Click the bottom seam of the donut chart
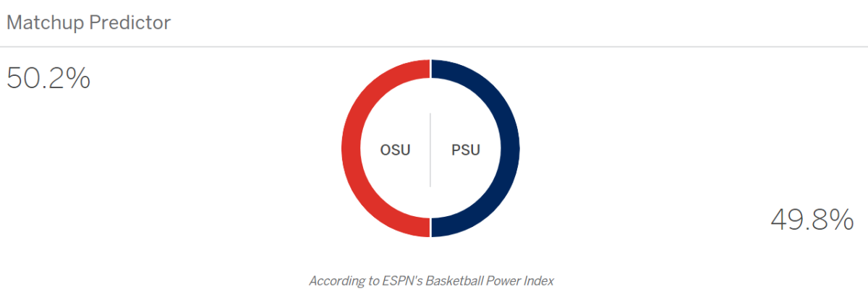Image resolution: width=868 pixels, height=292 pixels. pyautogui.click(x=430, y=228)
